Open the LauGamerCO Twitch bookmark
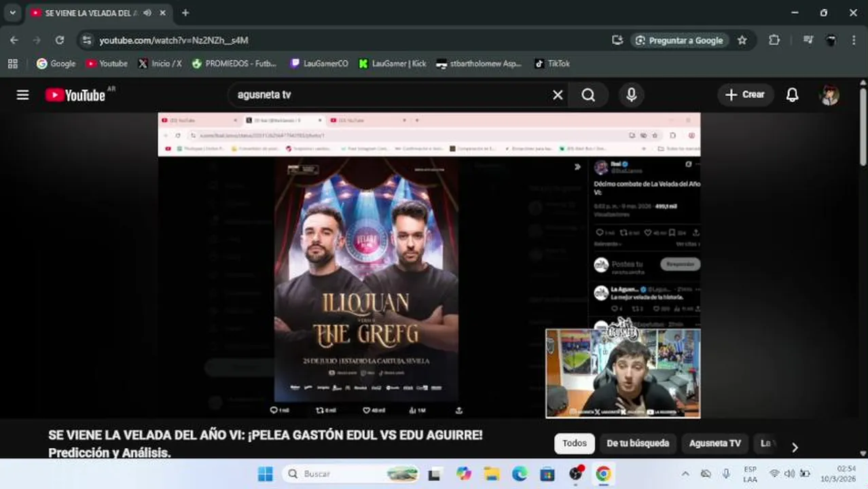 click(x=319, y=64)
